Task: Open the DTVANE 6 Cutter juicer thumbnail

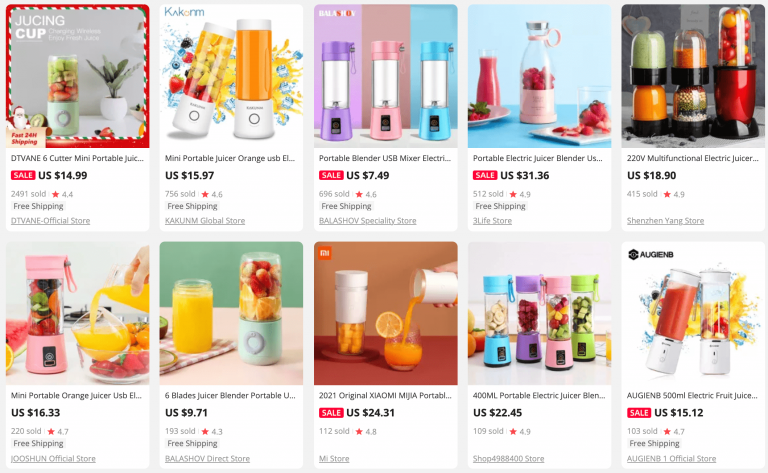Action: point(77,76)
